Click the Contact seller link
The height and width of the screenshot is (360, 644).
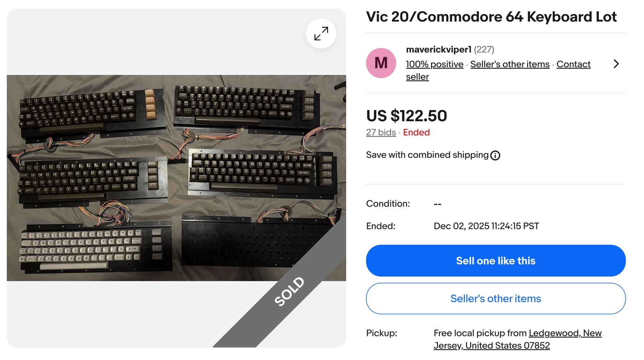pos(573,64)
